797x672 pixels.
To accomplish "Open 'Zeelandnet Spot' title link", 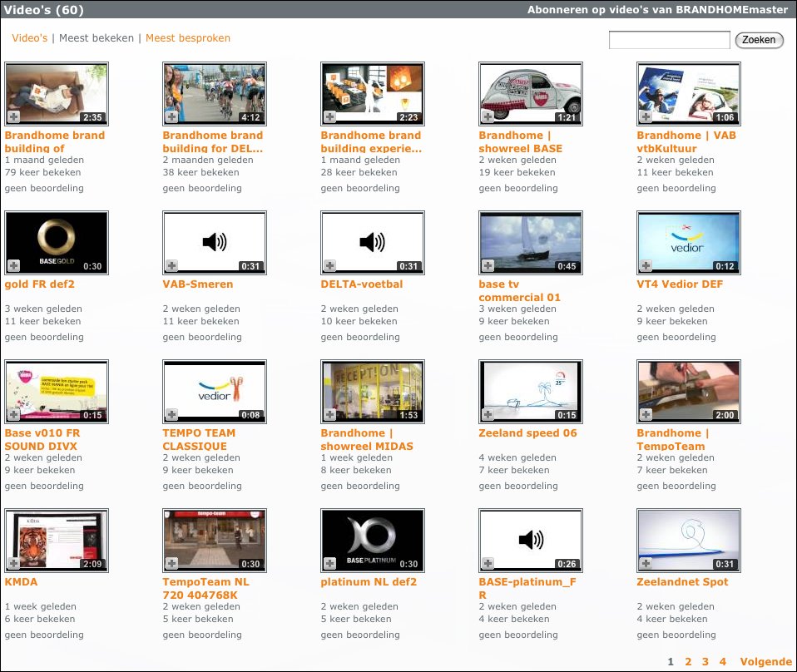I will click(682, 582).
